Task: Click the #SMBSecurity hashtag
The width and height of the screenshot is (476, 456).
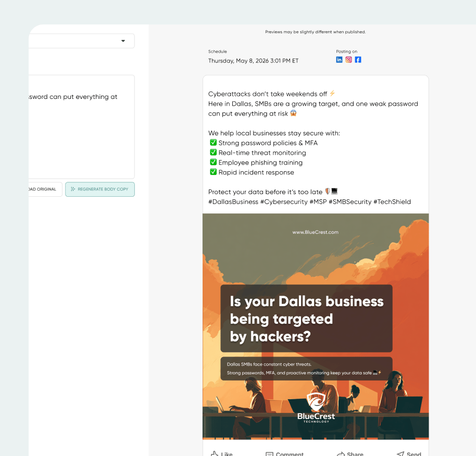Action: (x=349, y=202)
